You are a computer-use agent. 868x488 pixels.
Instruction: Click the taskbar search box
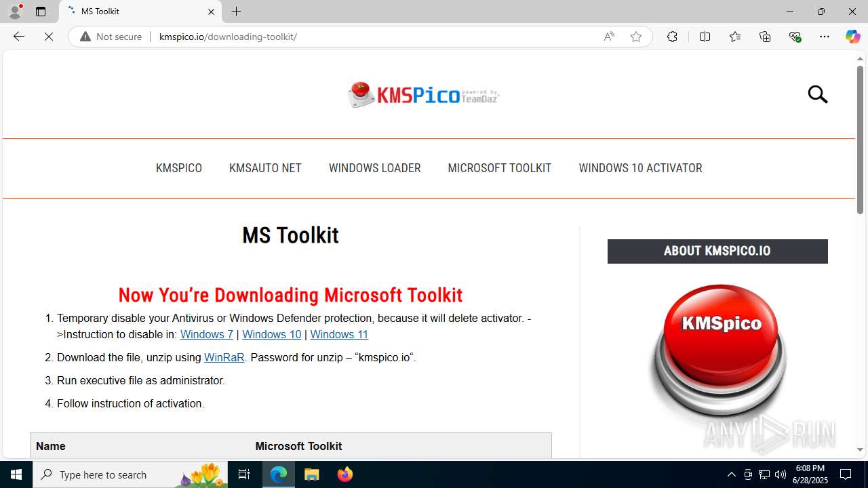click(x=132, y=474)
